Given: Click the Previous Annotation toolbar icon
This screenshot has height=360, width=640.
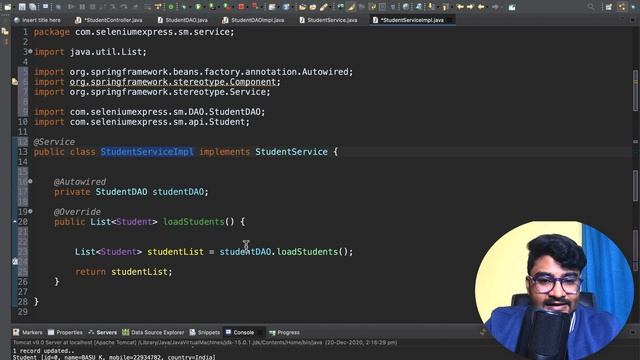Looking at the screenshot, I should 445,7.
